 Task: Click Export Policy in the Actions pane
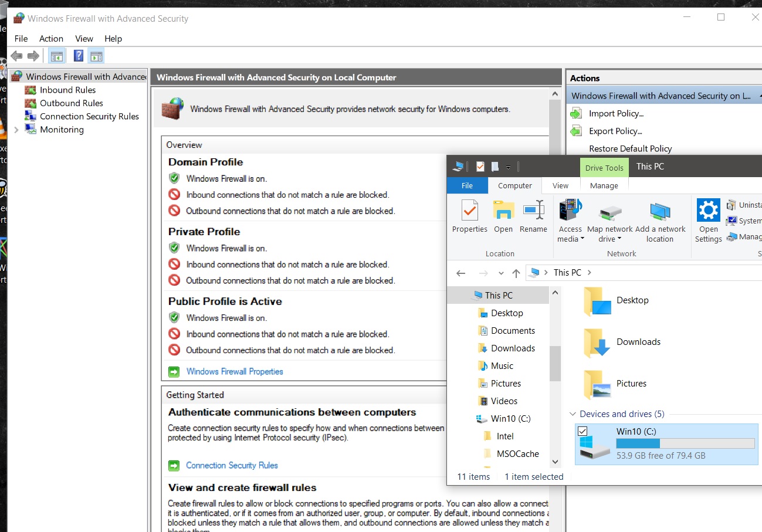click(x=615, y=131)
